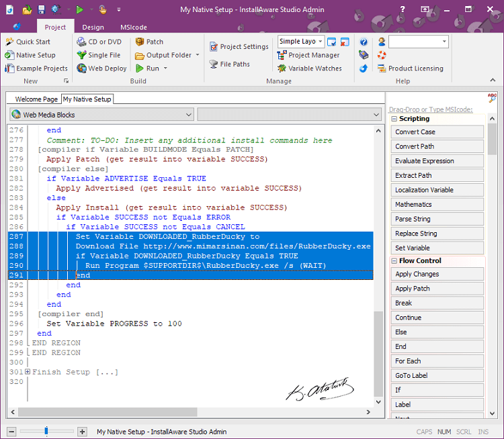504x439 pixels.
Task: Open Variable Watches
Action: pos(310,68)
